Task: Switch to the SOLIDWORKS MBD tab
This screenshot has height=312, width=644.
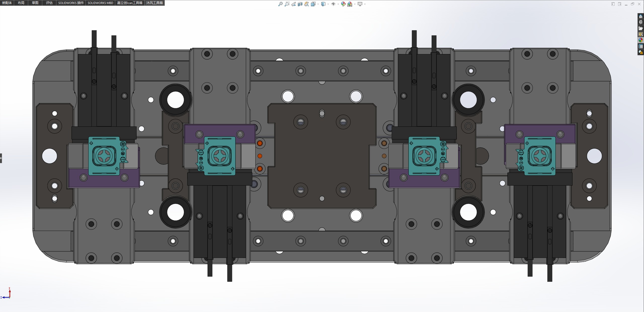Action: (x=100, y=3)
